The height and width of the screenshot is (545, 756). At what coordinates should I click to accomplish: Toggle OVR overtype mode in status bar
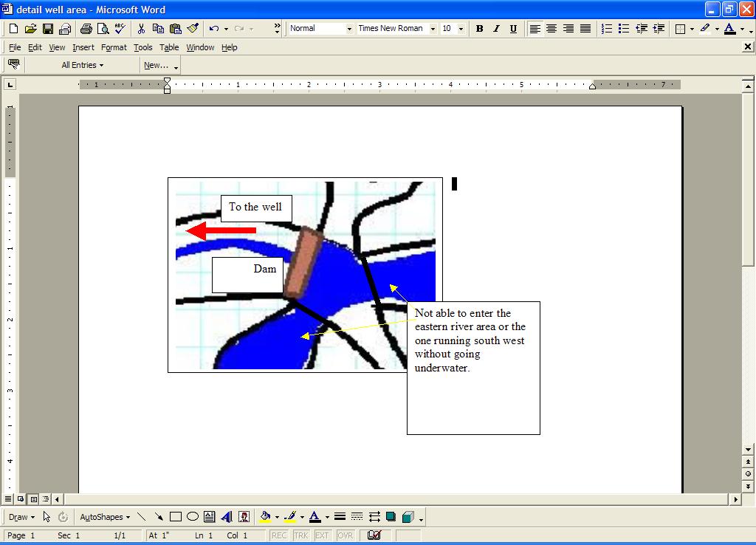(346, 535)
